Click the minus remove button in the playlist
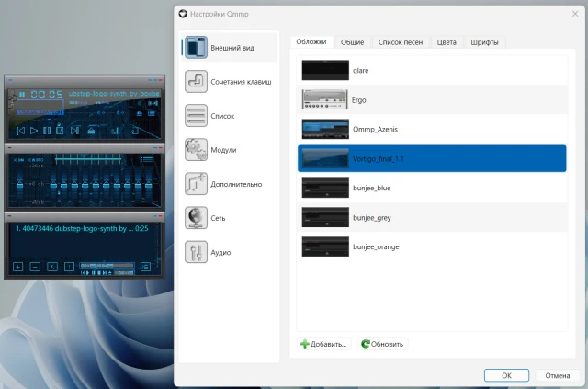Screen dimensions: 588x389 [x=35, y=267]
